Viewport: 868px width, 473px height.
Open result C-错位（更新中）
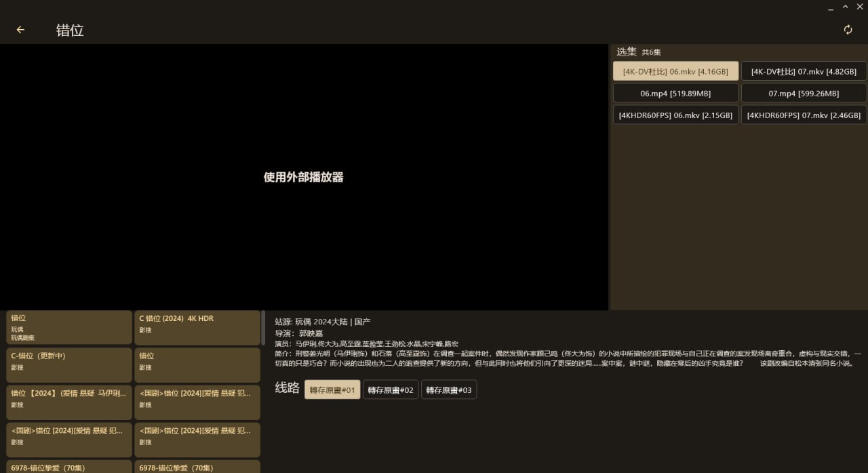pyautogui.click(x=68, y=365)
